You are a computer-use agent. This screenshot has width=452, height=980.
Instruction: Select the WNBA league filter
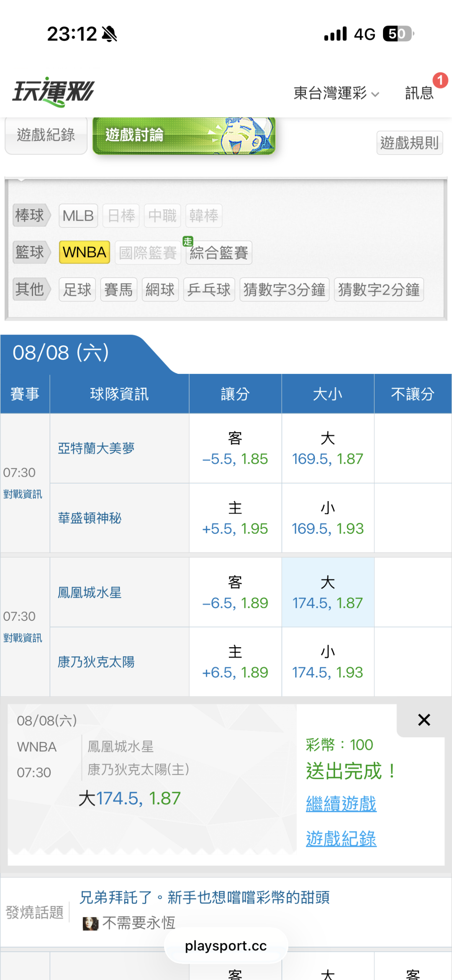click(x=85, y=252)
